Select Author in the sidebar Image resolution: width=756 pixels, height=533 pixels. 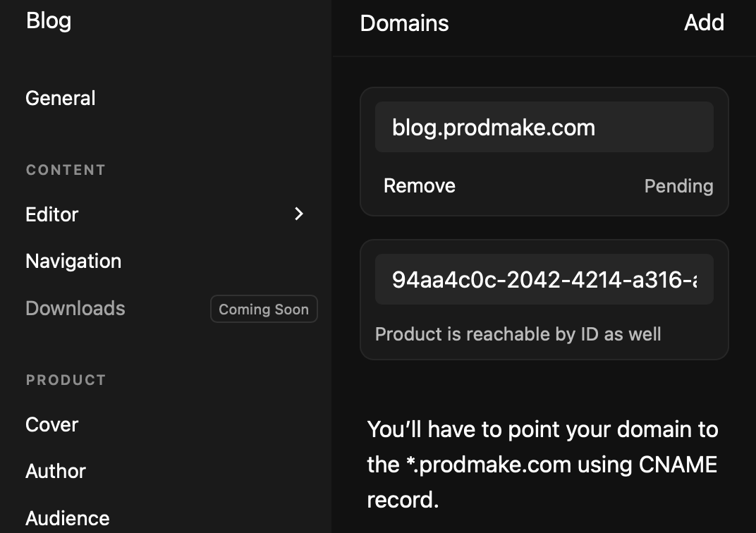click(x=56, y=471)
